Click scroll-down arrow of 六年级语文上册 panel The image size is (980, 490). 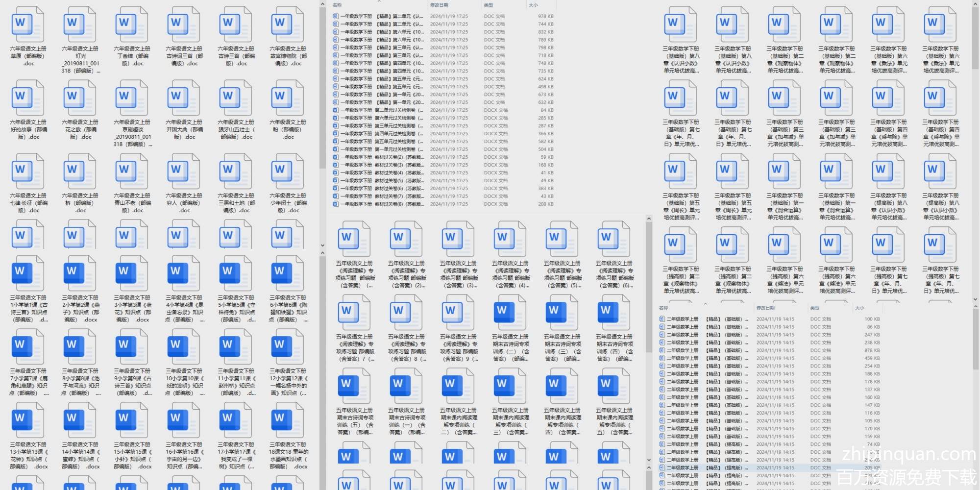click(322, 245)
